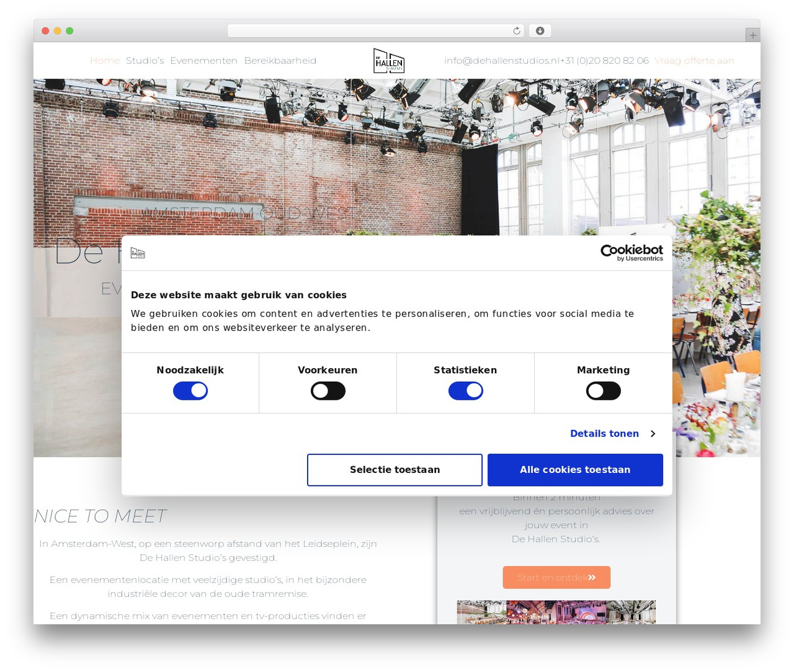Image resolution: width=794 pixels, height=672 pixels.
Task: Click the info@dehallenstudios.nl email link
Action: (x=502, y=61)
